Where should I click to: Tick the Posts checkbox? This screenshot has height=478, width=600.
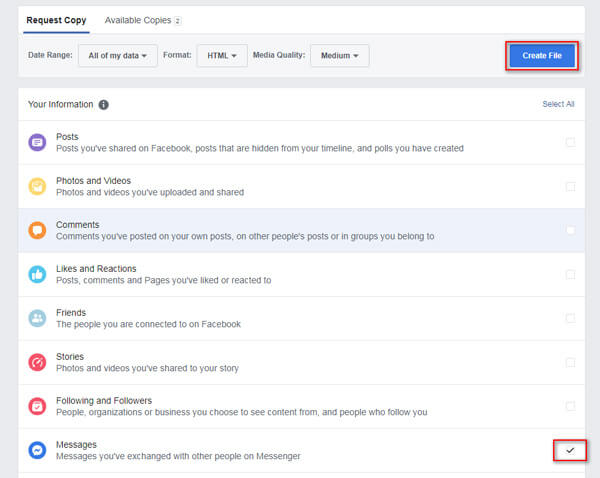(x=570, y=142)
